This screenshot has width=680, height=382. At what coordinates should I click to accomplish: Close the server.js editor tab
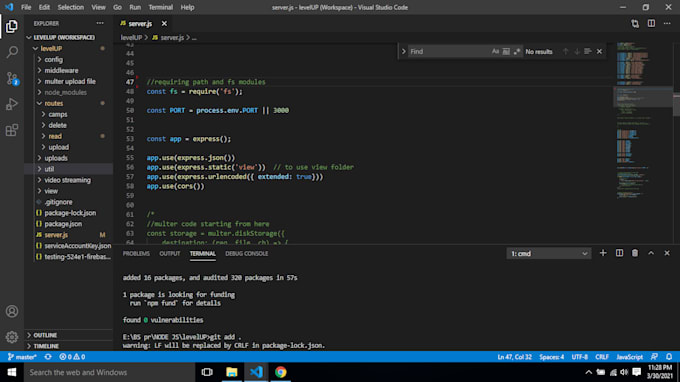tap(164, 23)
